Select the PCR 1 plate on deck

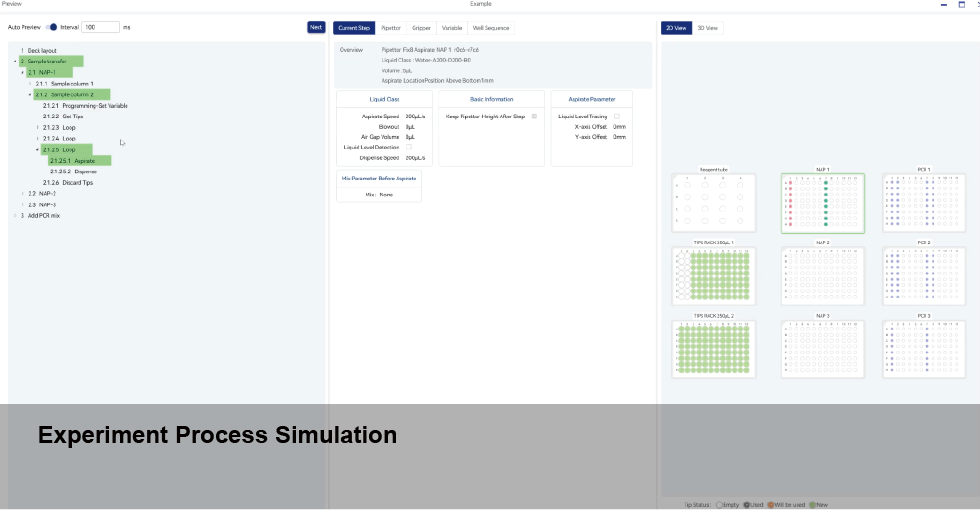(924, 203)
